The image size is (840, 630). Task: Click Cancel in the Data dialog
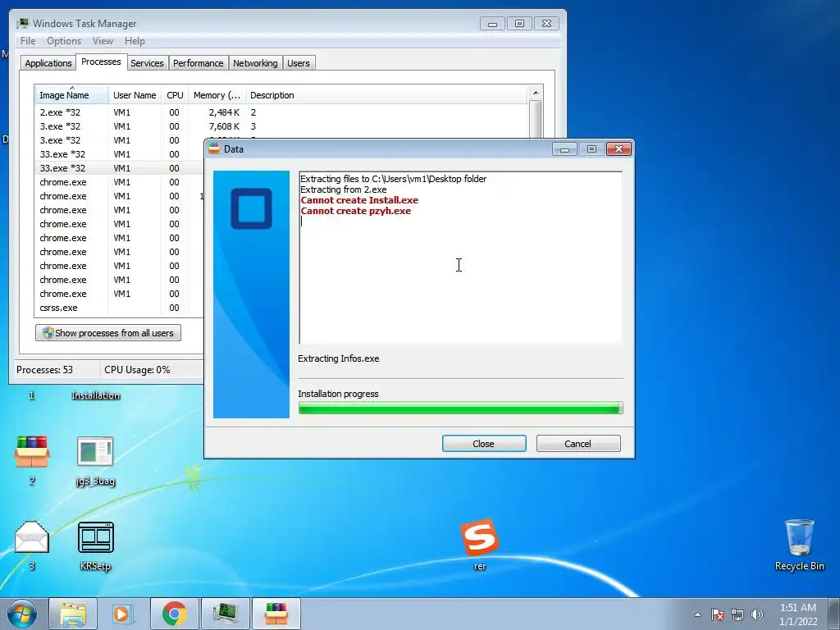click(x=578, y=444)
